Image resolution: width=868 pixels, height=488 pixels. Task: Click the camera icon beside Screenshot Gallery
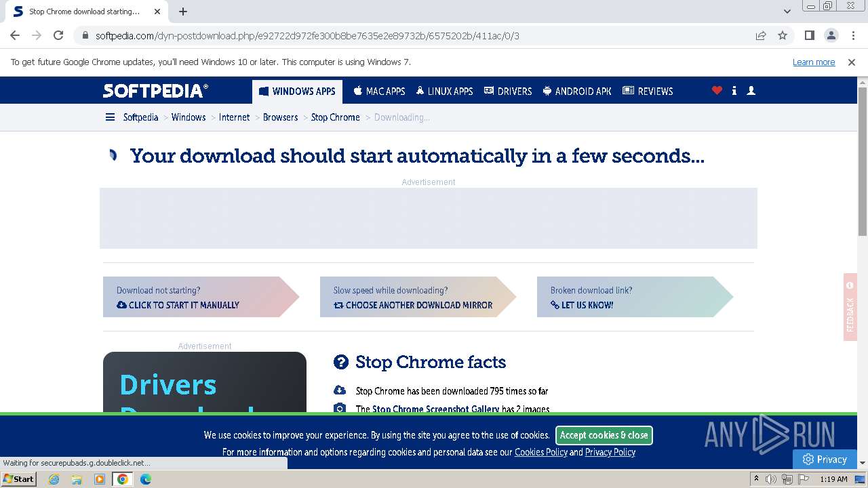coord(340,408)
